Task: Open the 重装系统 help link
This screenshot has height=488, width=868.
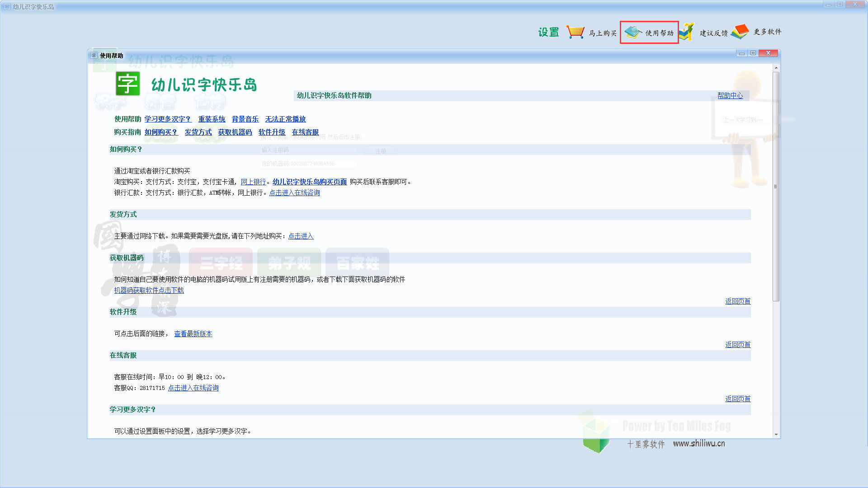Action: coord(212,119)
